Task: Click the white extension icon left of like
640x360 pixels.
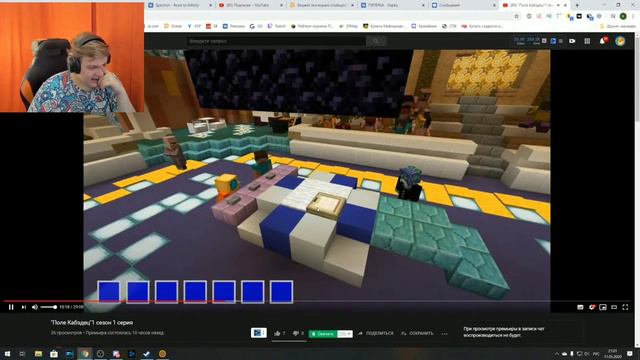Action: [258, 333]
